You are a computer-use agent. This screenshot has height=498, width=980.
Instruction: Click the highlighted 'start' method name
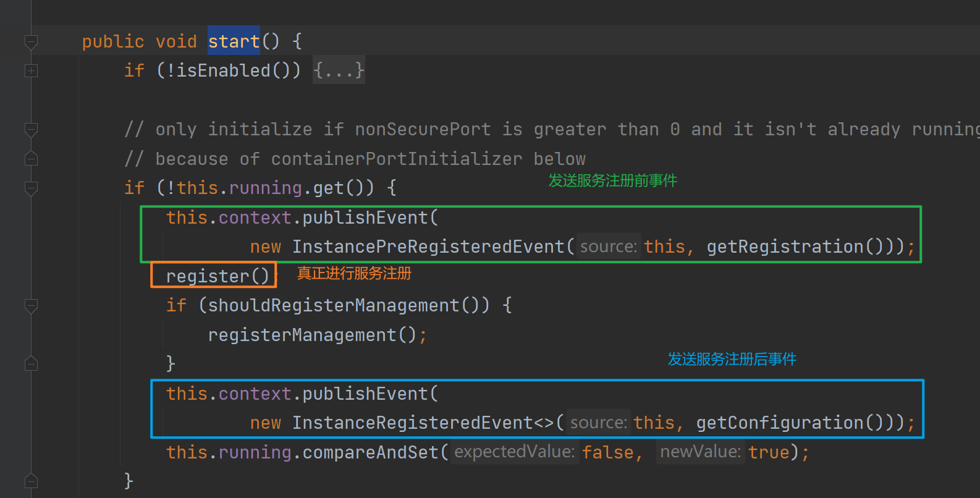[234, 41]
